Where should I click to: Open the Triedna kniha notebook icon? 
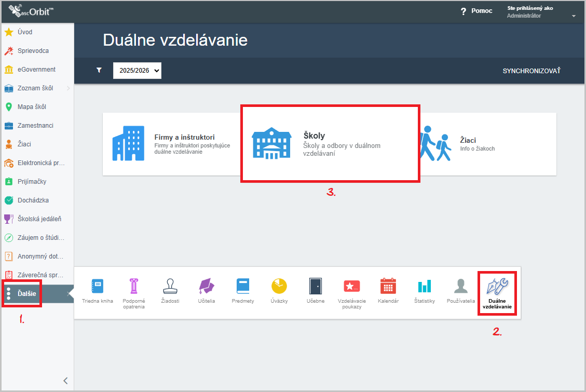(x=98, y=287)
